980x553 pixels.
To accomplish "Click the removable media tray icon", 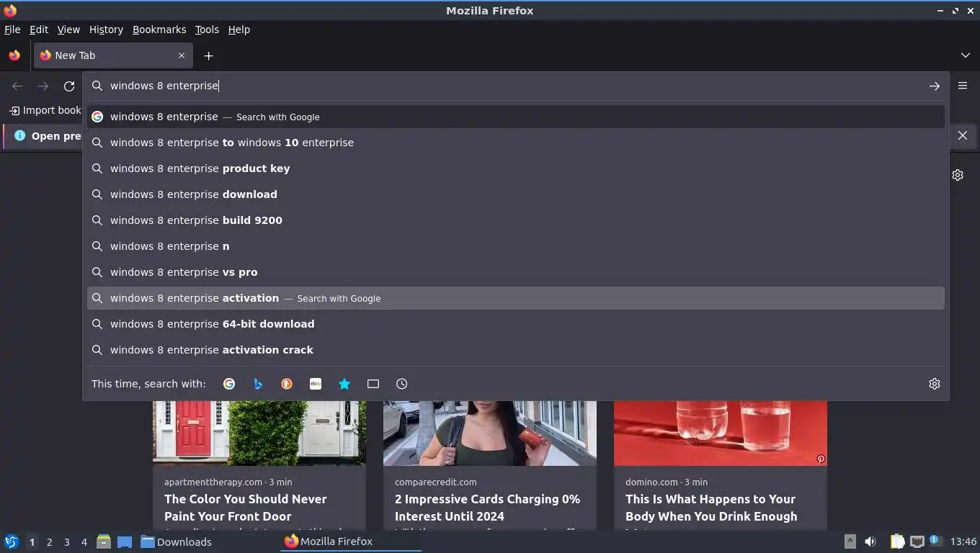I will (x=850, y=541).
